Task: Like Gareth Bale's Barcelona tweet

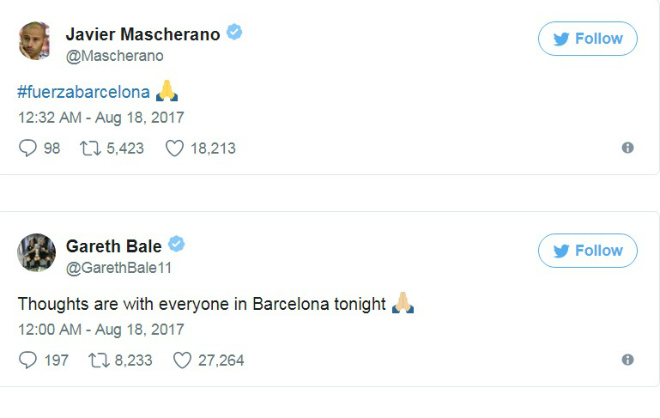Action: click(x=184, y=360)
